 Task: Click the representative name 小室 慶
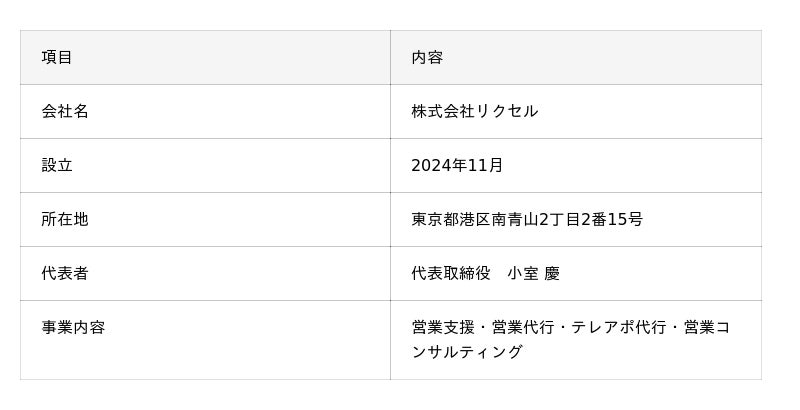point(534,273)
